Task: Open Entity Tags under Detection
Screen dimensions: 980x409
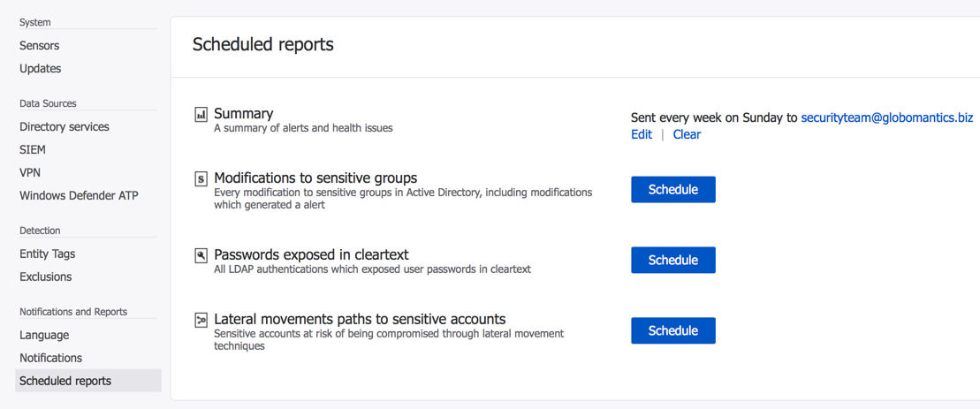Action: (x=48, y=254)
